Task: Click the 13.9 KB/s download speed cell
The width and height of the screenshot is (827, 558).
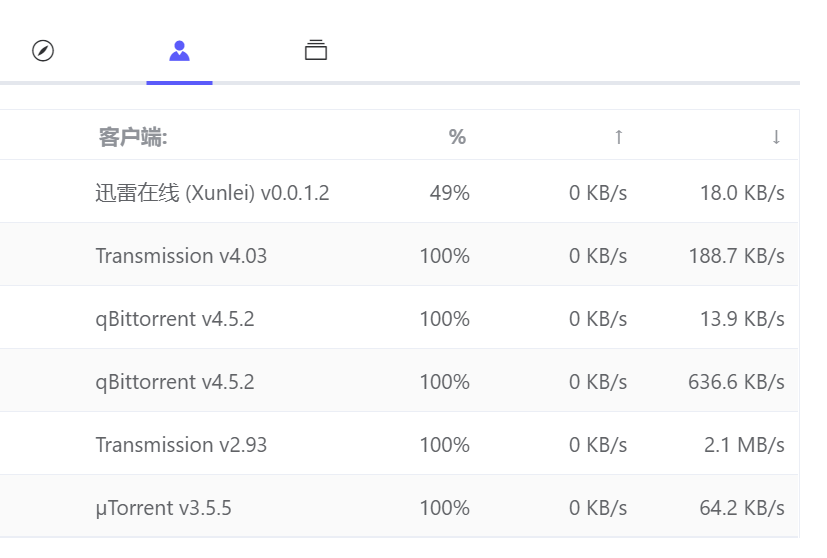Action: (x=742, y=319)
